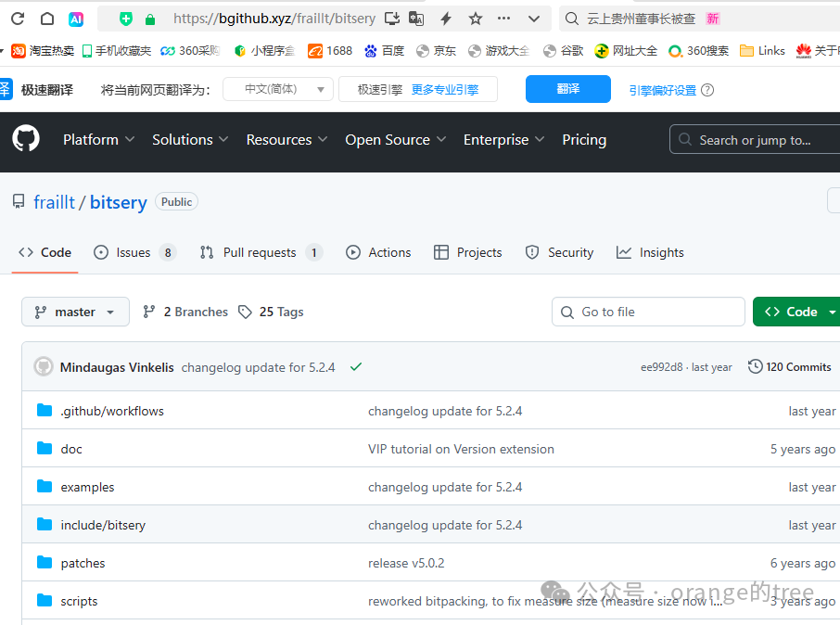The width and height of the screenshot is (840, 625).
Task: Open the 百度 bookmark
Action: 384,51
